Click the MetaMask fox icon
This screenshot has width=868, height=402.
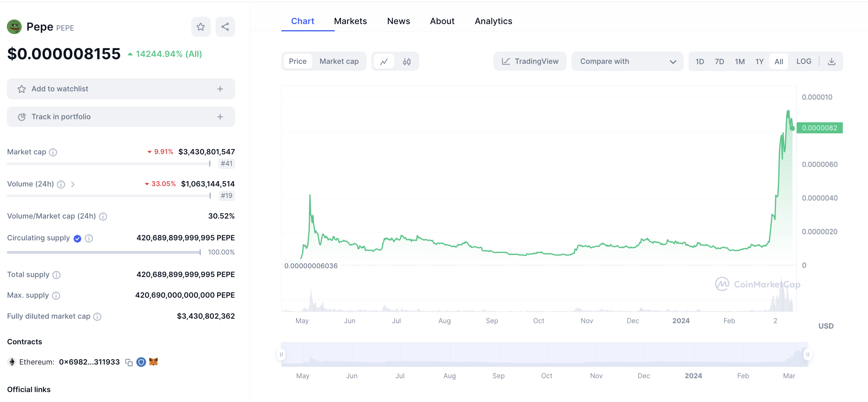click(153, 362)
